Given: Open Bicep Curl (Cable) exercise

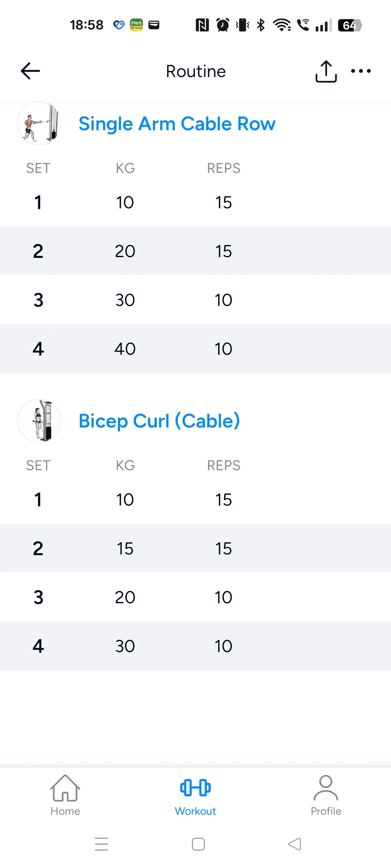Looking at the screenshot, I should pos(159,421).
